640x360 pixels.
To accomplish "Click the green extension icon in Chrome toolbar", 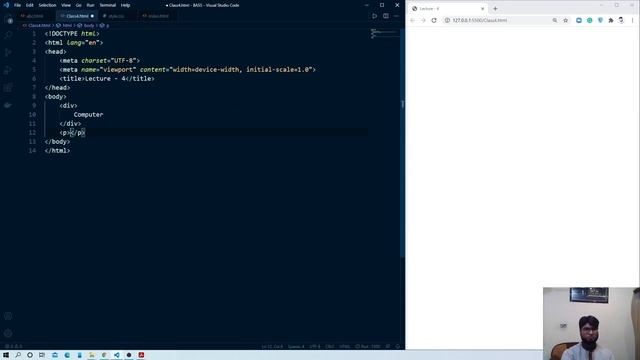I will (590, 20).
